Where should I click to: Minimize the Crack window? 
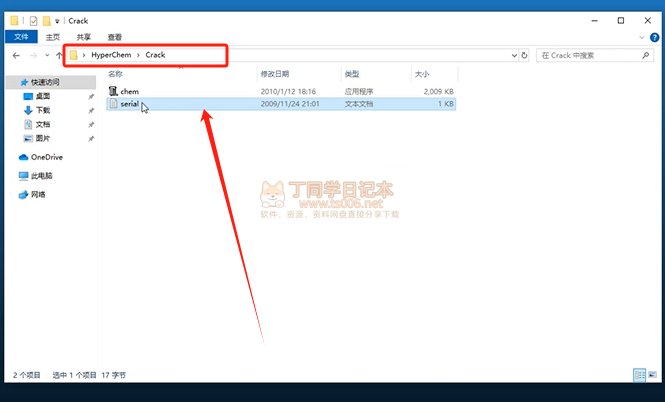click(x=595, y=20)
